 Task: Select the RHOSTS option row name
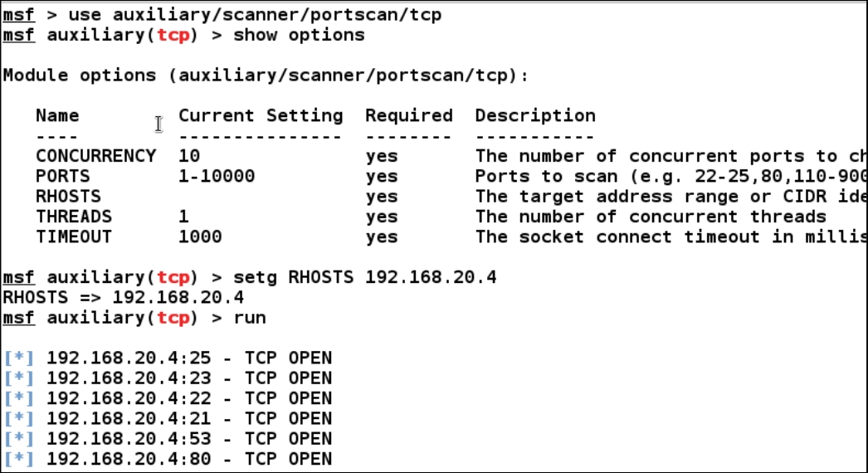coord(69,197)
